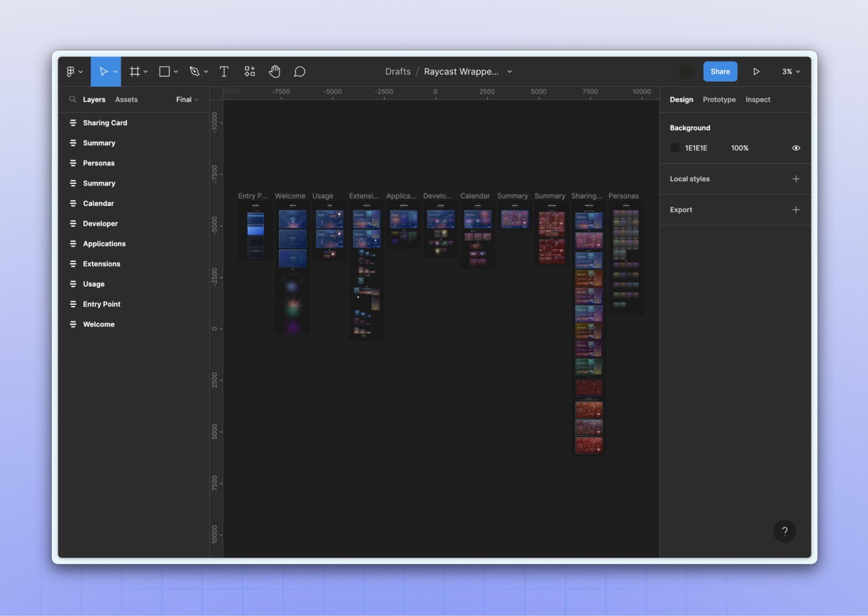Click first thumbnail in Sharing frame column
This screenshot has width=868, height=616.
589,221
